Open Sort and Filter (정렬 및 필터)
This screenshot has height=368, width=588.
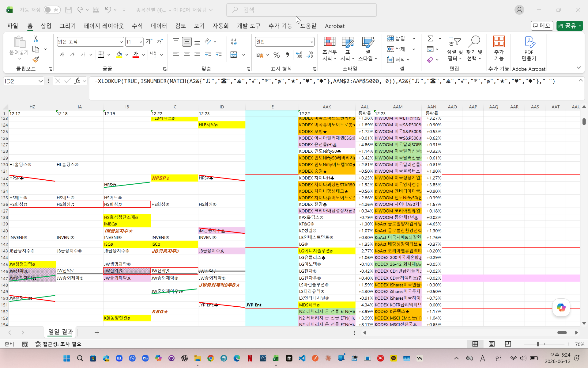pos(454,49)
